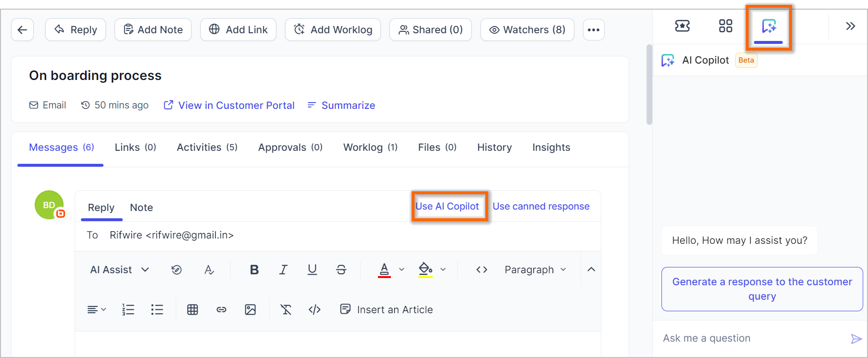Open the highlight color dropdown arrow
The height and width of the screenshot is (358, 868).
443,270
